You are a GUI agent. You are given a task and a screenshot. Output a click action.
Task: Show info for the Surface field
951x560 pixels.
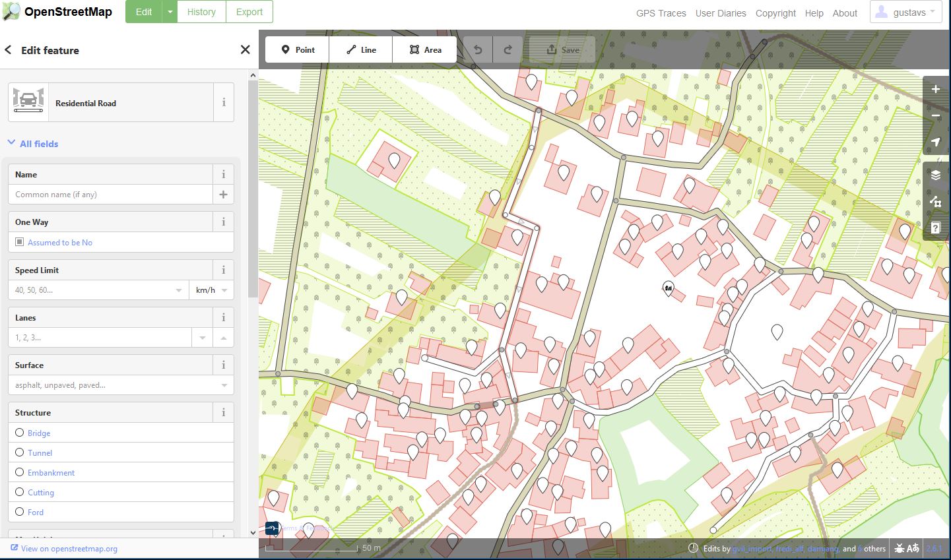coord(224,365)
